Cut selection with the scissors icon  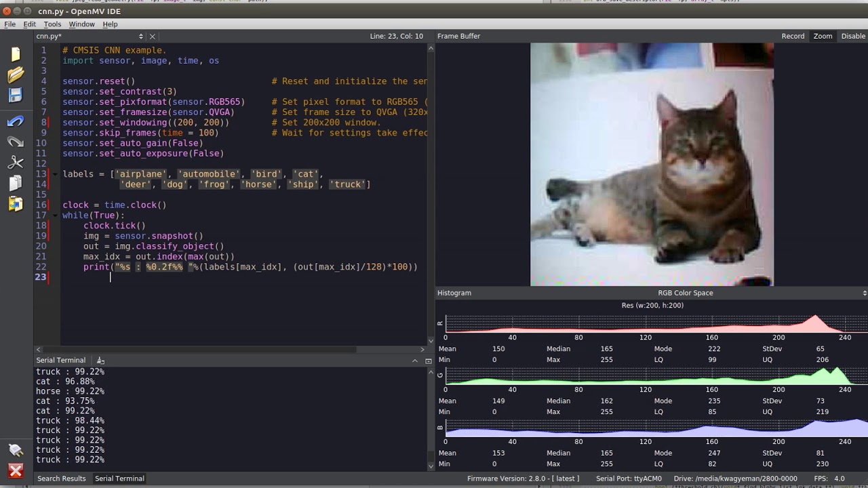16,163
